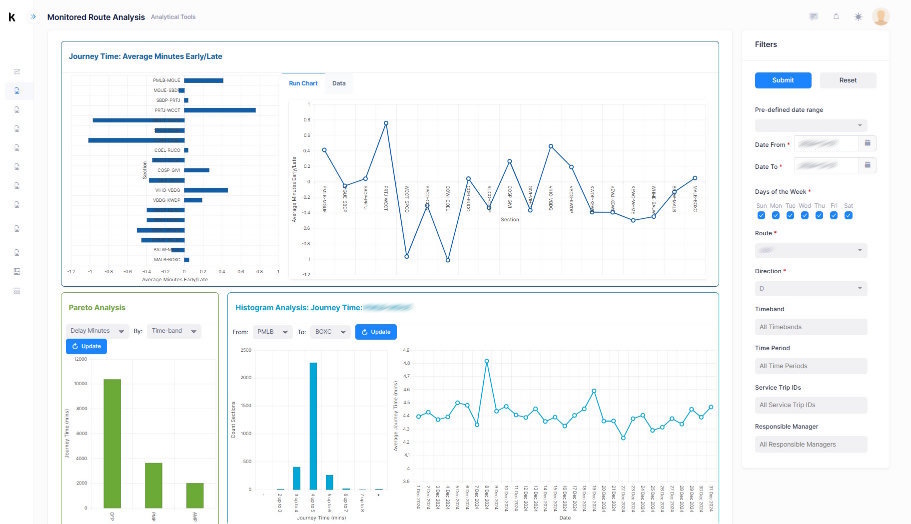Uncheck the Thu day checkbox
The width and height of the screenshot is (911, 524).
click(x=819, y=215)
